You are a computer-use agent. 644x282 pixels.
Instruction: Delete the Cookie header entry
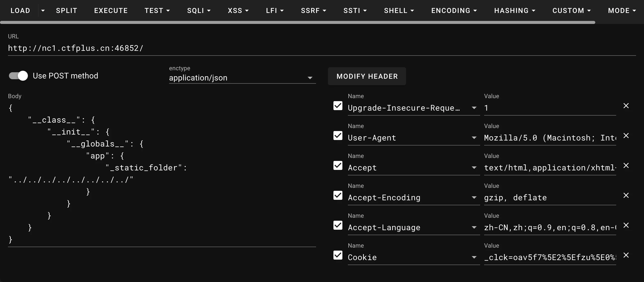tap(626, 255)
